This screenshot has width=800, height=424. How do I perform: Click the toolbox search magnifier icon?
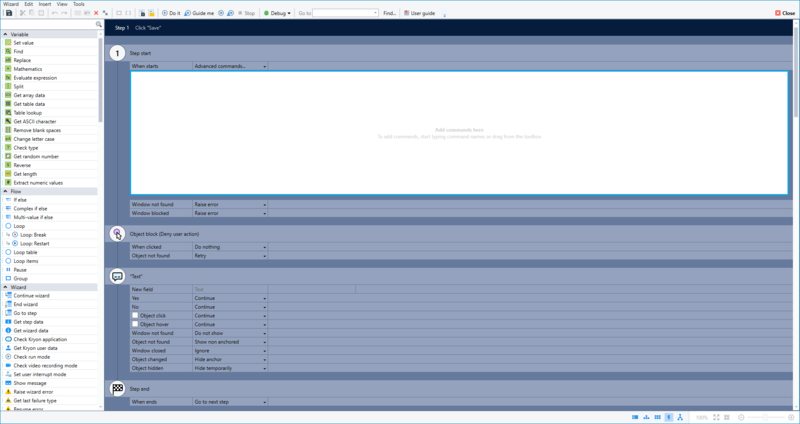[99, 24]
